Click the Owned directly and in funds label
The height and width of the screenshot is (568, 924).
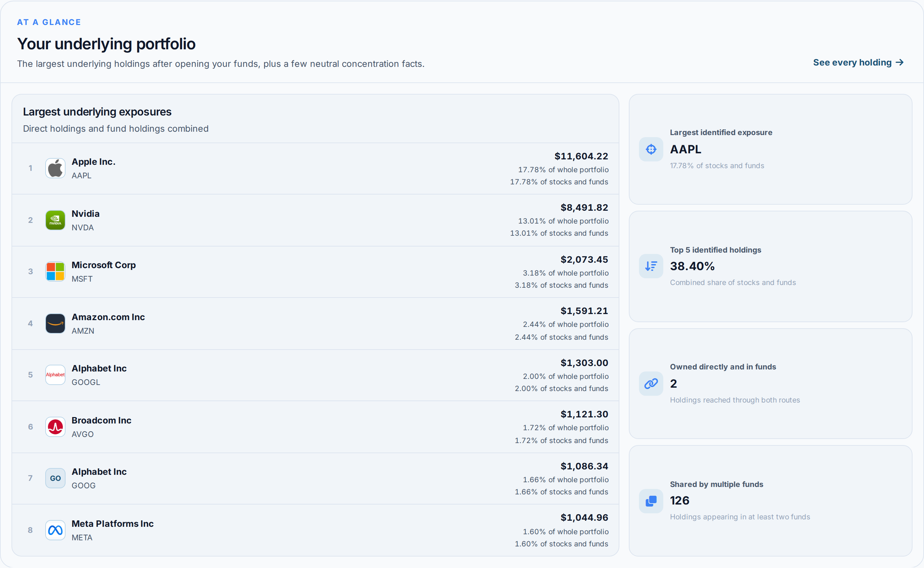(723, 367)
